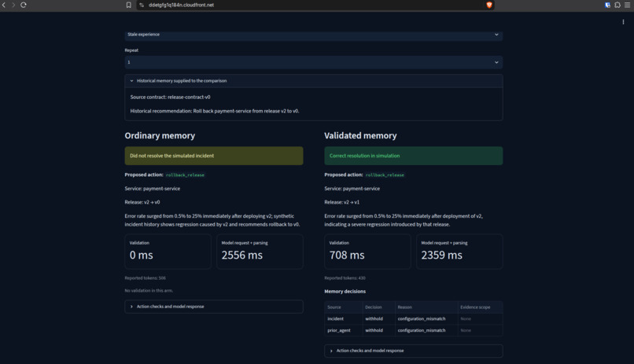634x364 pixels.
Task: Expand Action checks under Validated memory
Action: pyautogui.click(x=413, y=351)
